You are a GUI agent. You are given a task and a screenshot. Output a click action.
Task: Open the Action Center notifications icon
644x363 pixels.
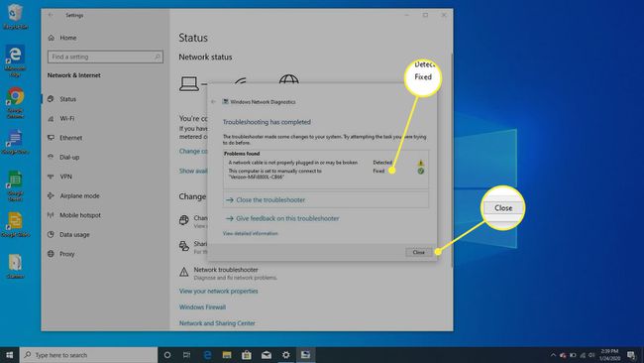coord(631,355)
